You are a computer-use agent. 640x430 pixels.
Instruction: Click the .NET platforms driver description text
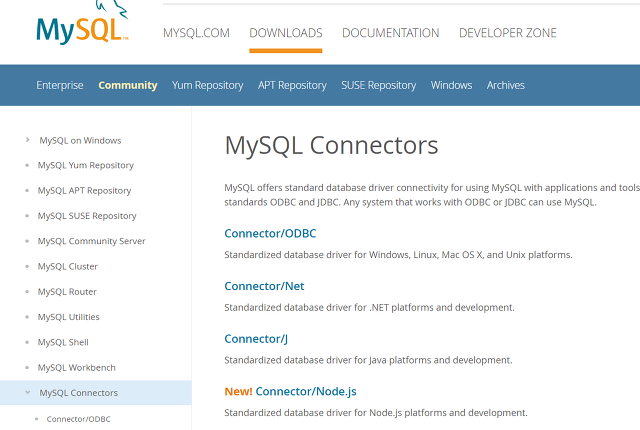pyautogui.click(x=369, y=308)
